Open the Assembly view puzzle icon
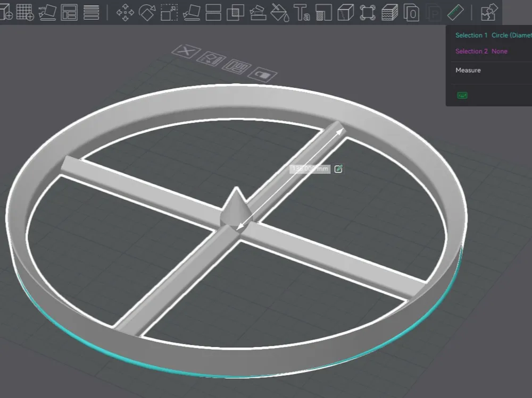The width and height of the screenshot is (532, 398). coord(489,13)
